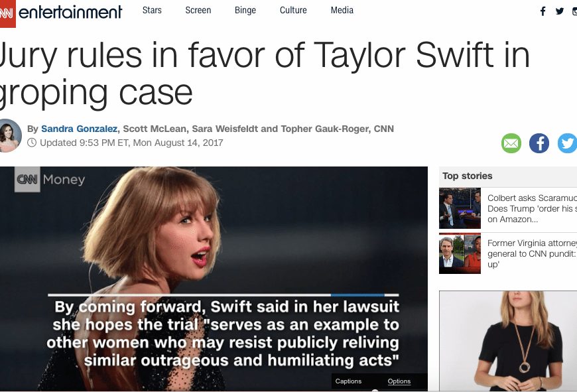
Task: Click the CNN logo in header
Action: click(7, 13)
